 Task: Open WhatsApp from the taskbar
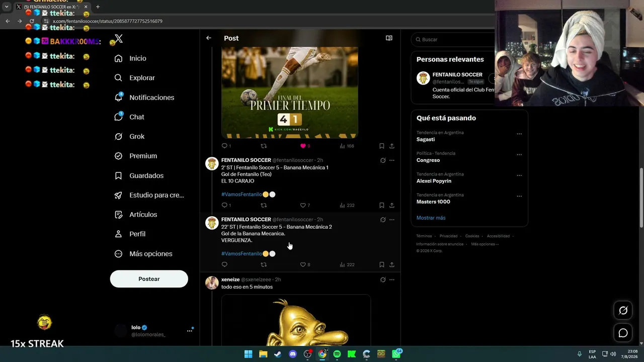396,354
